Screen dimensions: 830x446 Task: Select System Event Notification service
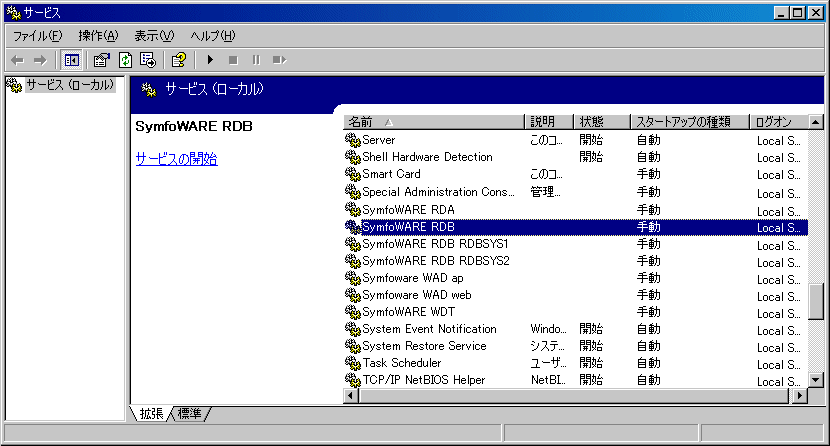point(576,329)
